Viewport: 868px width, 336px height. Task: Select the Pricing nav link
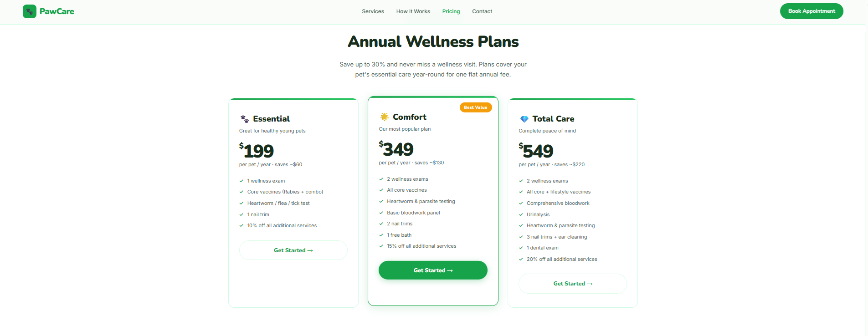coord(451,11)
